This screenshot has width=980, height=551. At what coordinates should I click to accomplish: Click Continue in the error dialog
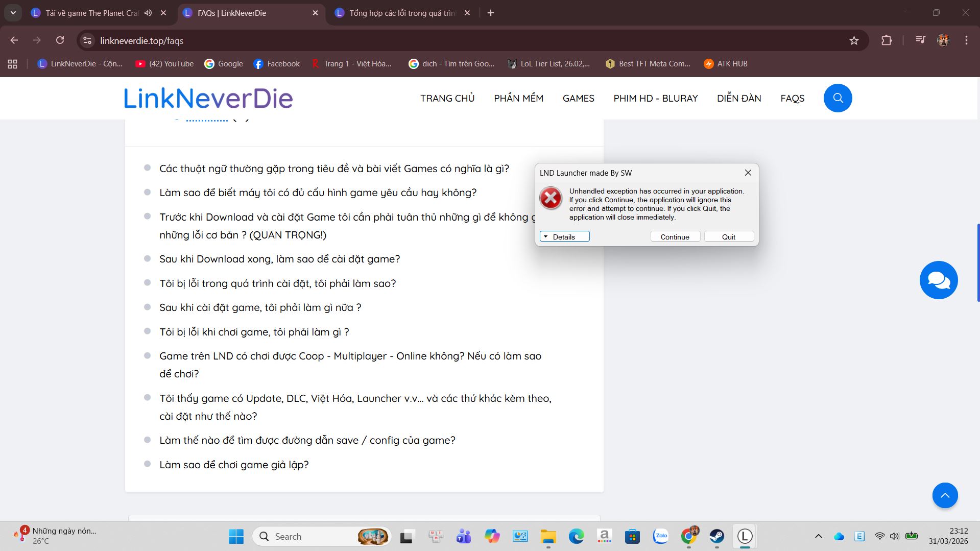675,236
